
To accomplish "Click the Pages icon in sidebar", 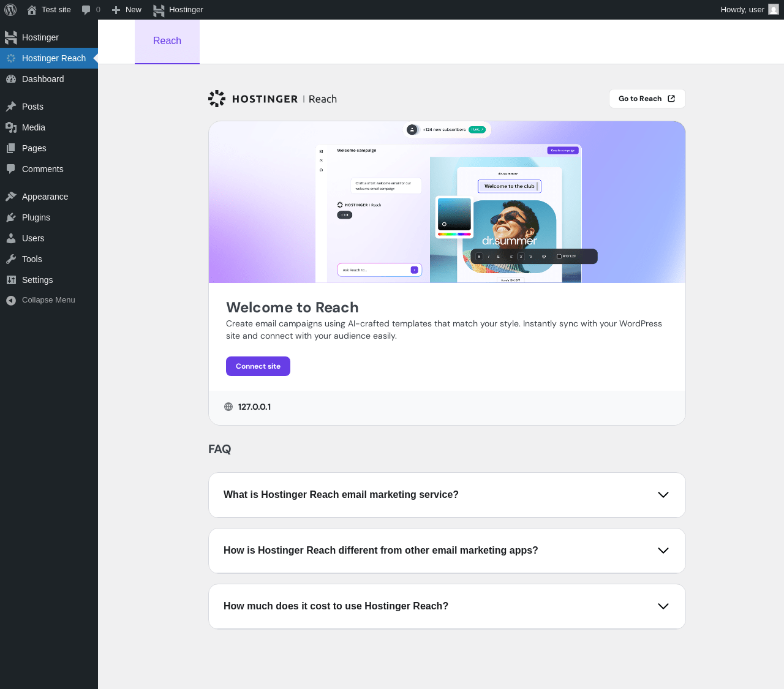I will click(x=11, y=148).
